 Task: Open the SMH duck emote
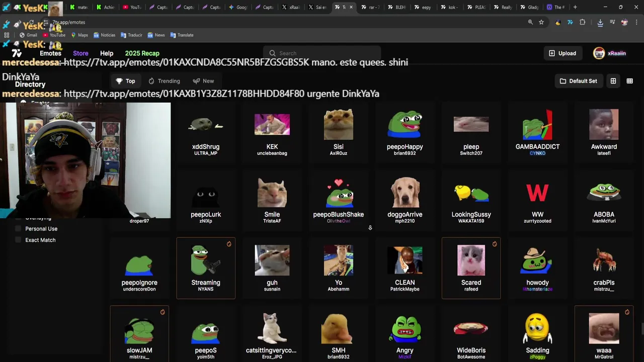[339, 334]
